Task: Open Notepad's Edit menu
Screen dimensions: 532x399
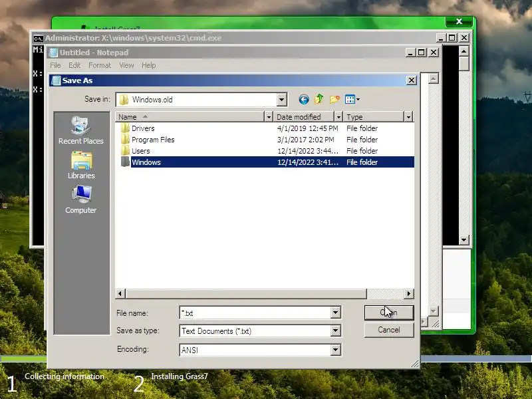Action: pos(74,65)
